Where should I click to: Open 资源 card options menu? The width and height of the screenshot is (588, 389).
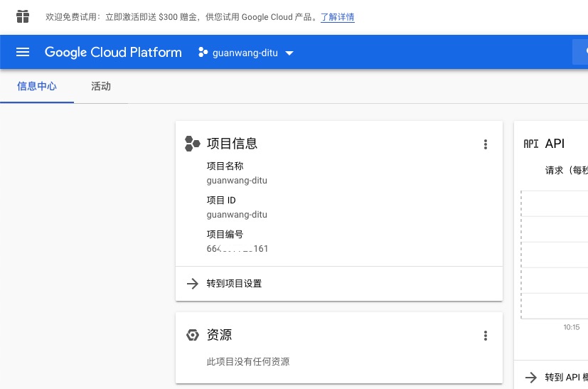(x=485, y=336)
